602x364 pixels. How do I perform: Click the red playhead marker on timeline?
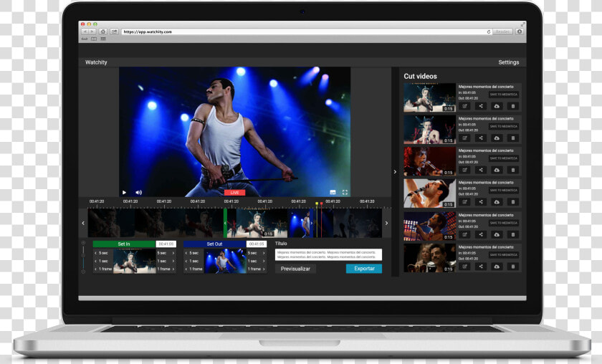321,203
